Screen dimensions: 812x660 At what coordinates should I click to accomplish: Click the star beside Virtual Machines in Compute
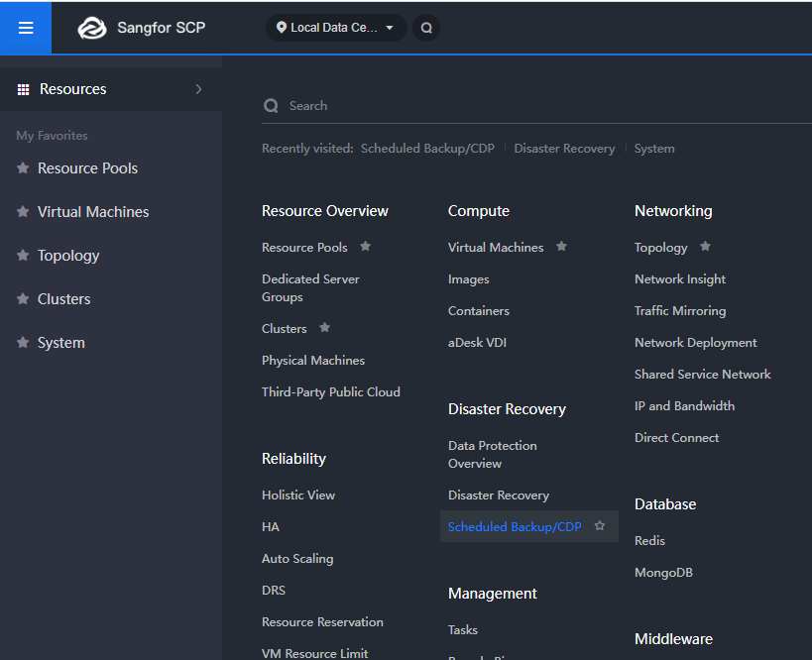[x=562, y=247]
